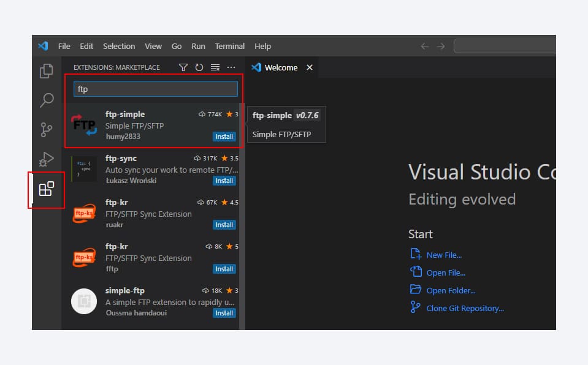Open the filter extensions funnel dropdown
588x365 pixels.
point(183,67)
